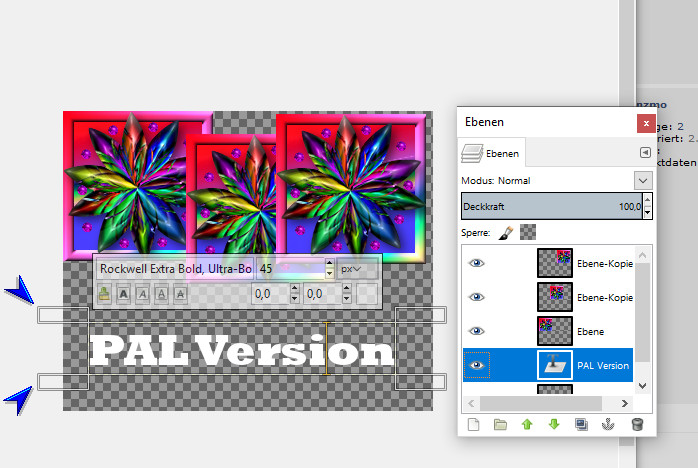The width and height of the screenshot is (698, 468).
Task: Open the tab configuration menu button
Action: (x=645, y=152)
